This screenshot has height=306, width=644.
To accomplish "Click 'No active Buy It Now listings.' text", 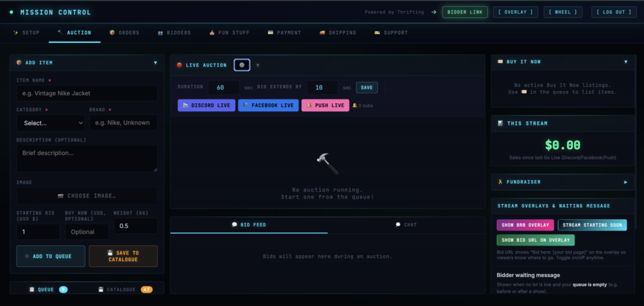I will (x=562, y=85).
